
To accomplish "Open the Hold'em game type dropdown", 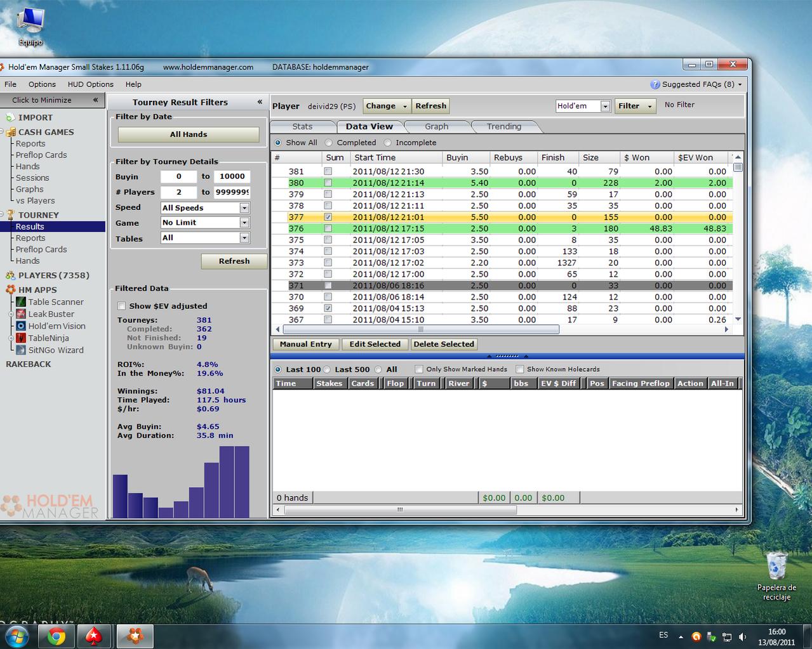I will click(605, 107).
